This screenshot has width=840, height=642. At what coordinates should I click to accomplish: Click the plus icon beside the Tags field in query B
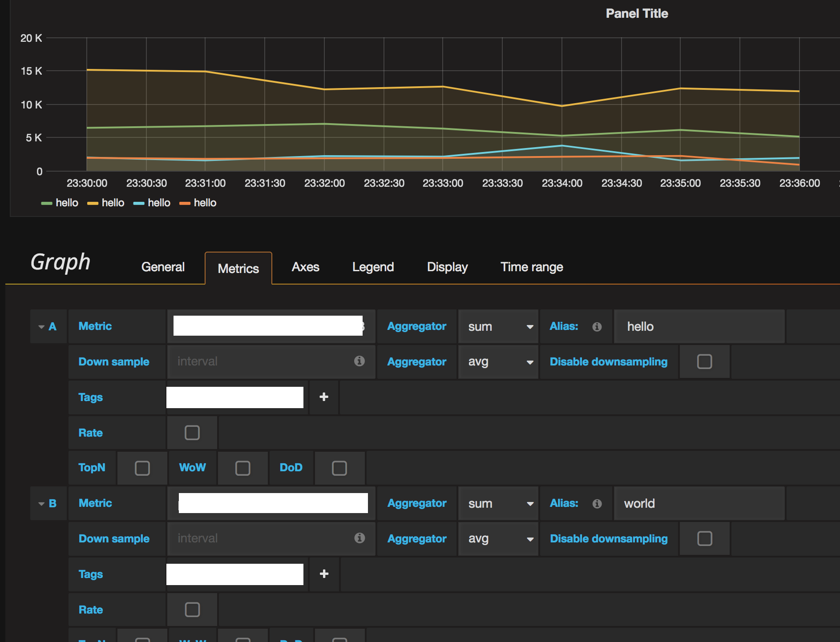323,574
